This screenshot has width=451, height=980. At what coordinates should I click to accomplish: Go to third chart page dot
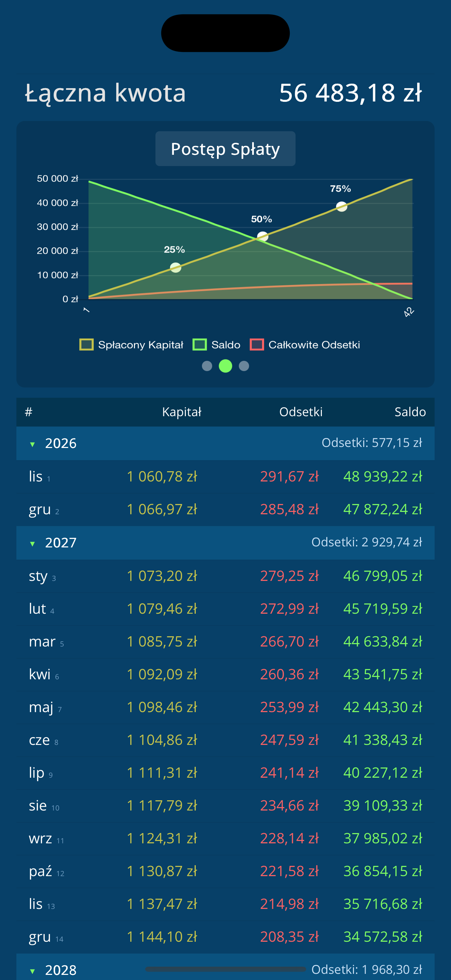point(244,366)
